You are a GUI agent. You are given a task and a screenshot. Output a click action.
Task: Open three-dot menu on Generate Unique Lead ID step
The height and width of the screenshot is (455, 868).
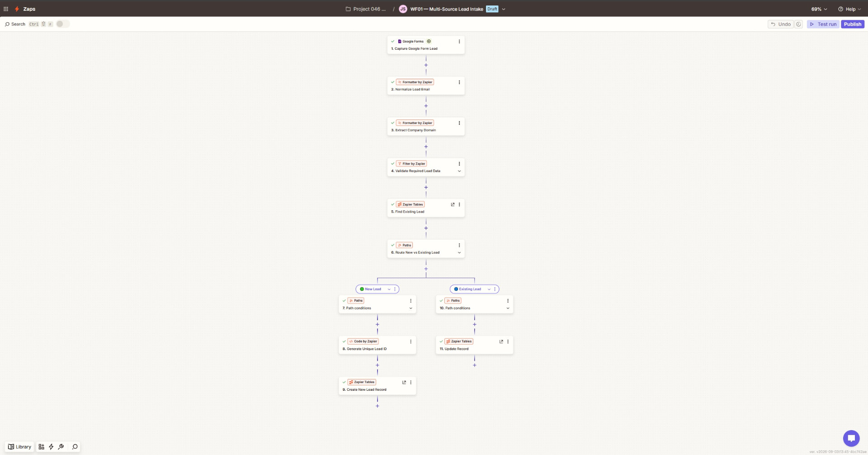point(411,341)
